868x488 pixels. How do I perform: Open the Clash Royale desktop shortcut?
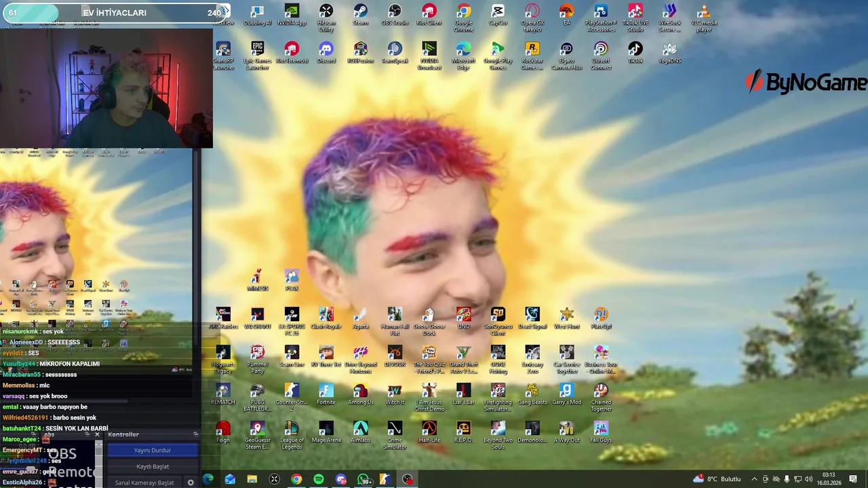(x=326, y=319)
